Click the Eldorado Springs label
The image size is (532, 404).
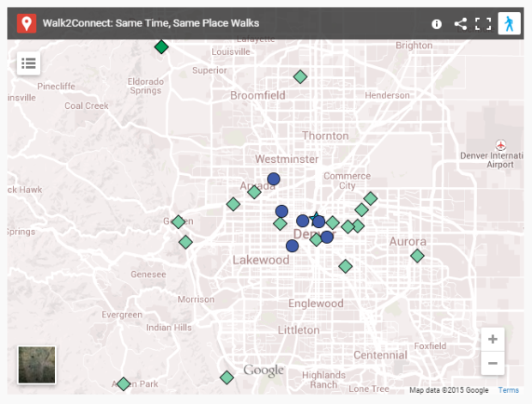click(x=146, y=86)
